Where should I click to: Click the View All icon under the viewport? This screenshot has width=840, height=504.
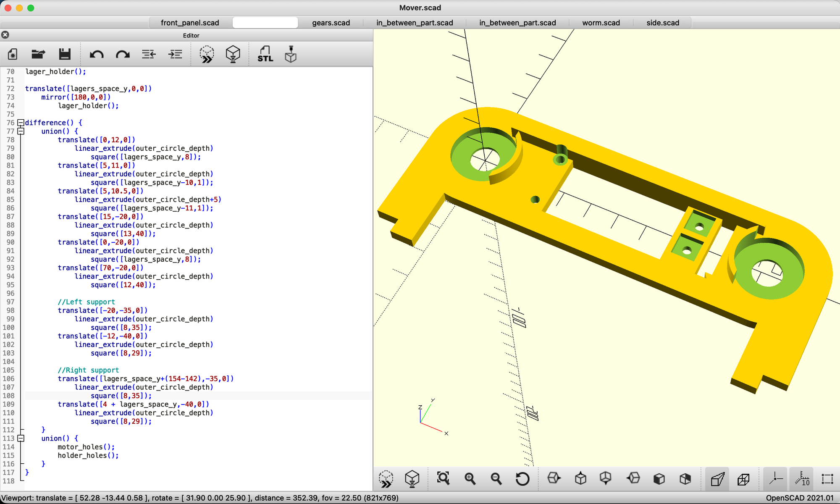[443, 478]
